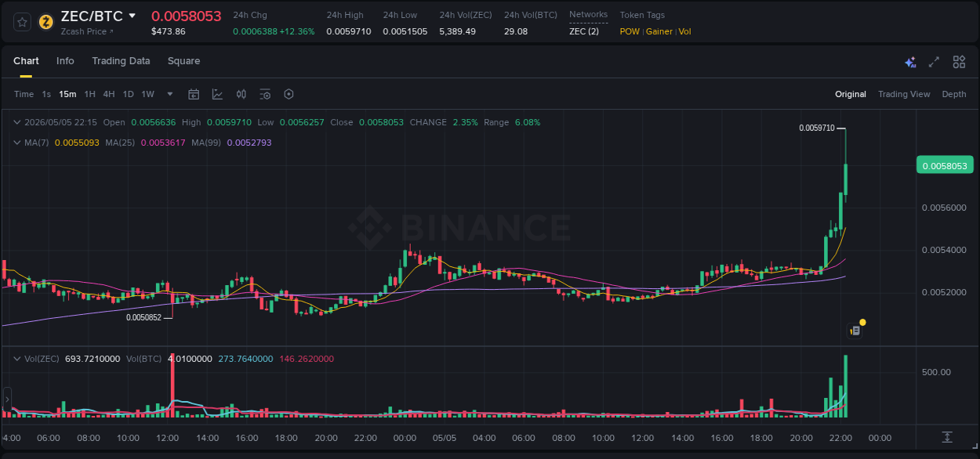
Task: Open the AI analysis sparkle icon
Action: tap(910, 62)
